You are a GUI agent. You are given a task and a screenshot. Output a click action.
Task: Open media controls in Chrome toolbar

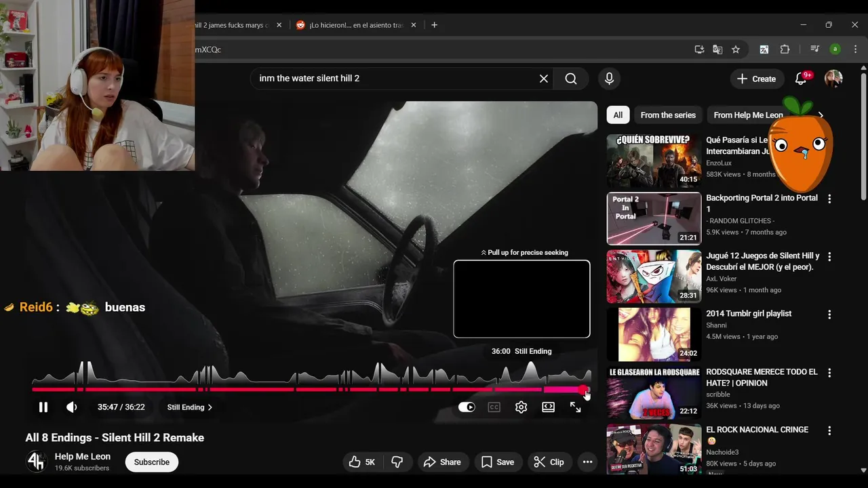point(815,49)
